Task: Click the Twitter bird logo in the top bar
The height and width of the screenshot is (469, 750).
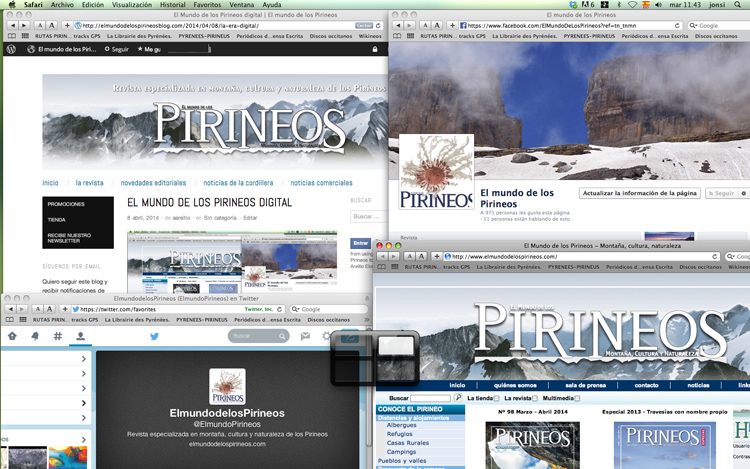Action: [x=155, y=337]
